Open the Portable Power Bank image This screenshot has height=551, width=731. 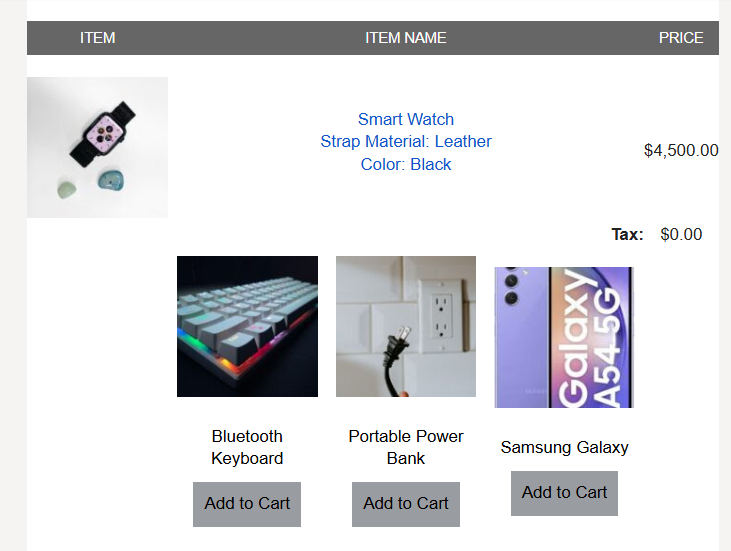point(406,326)
